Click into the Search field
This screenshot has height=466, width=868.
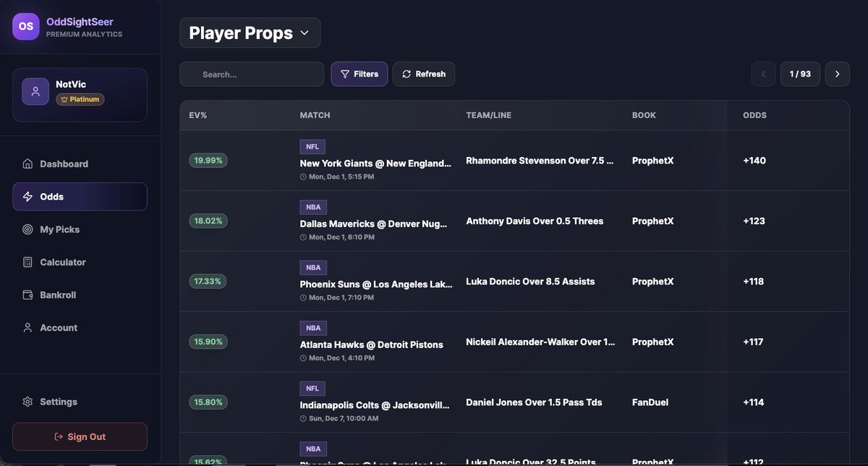[252, 74]
